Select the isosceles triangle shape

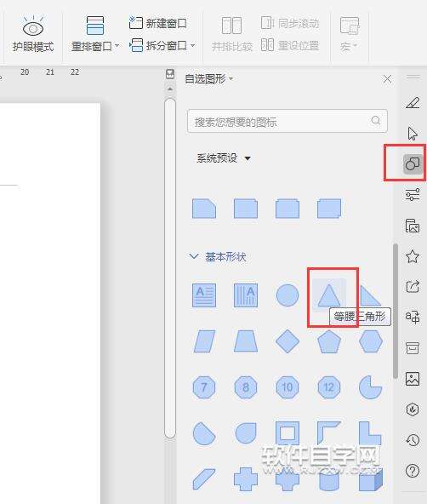pyautogui.click(x=329, y=295)
